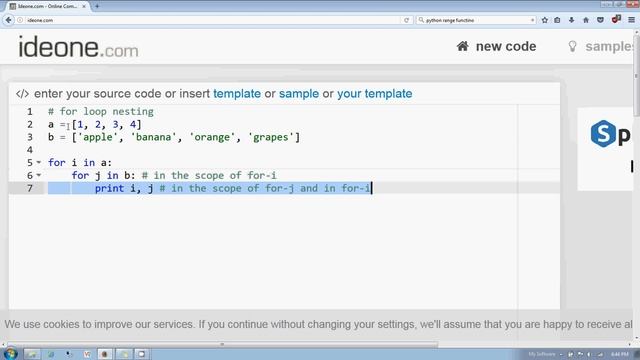
Task: Open the search box history dropdown arrow
Action: pyautogui.click(x=532, y=20)
